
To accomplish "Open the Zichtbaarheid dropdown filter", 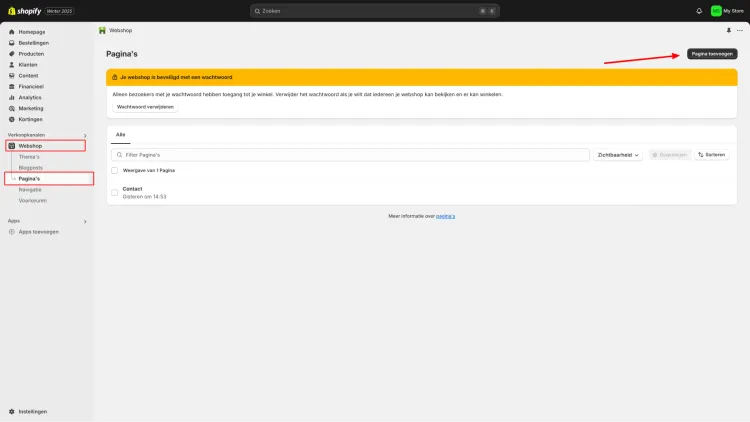I will click(618, 155).
